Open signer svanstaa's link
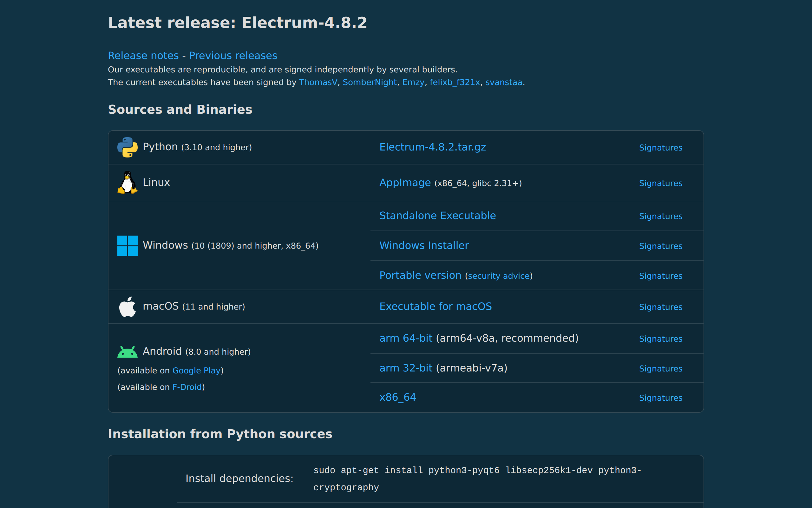 pos(504,82)
